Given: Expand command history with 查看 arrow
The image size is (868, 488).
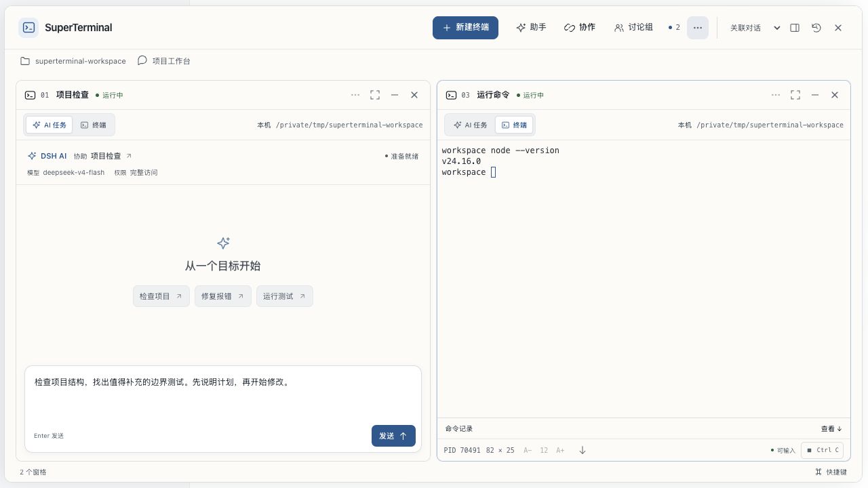Looking at the screenshot, I should [831, 428].
